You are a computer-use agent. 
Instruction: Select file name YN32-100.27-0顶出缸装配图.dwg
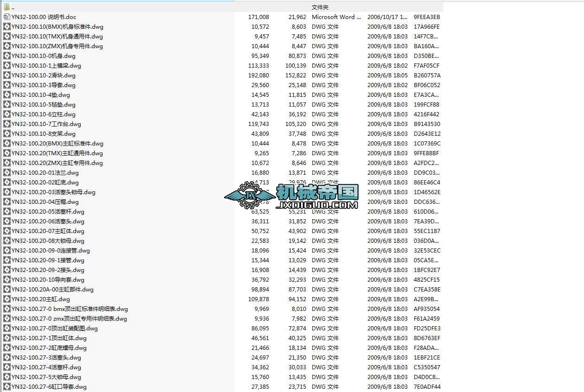tap(55, 328)
